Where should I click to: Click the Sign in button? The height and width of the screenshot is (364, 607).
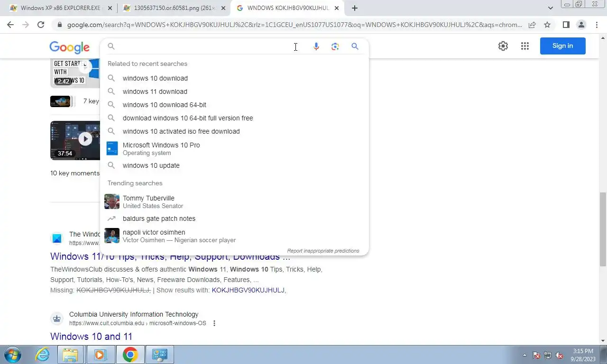click(563, 46)
